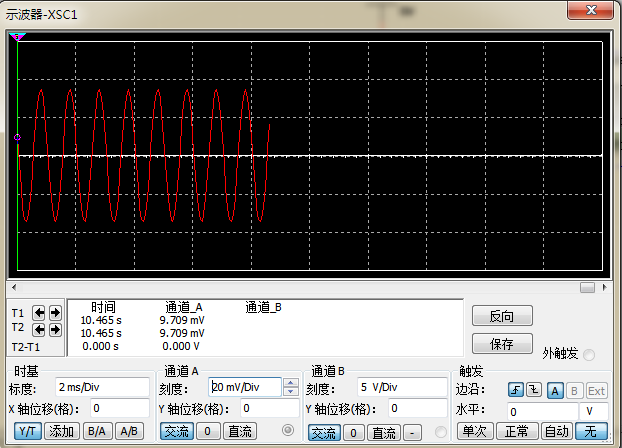622x448 pixels.
Task: Select falling edge trigger icon
Action: [534, 390]
